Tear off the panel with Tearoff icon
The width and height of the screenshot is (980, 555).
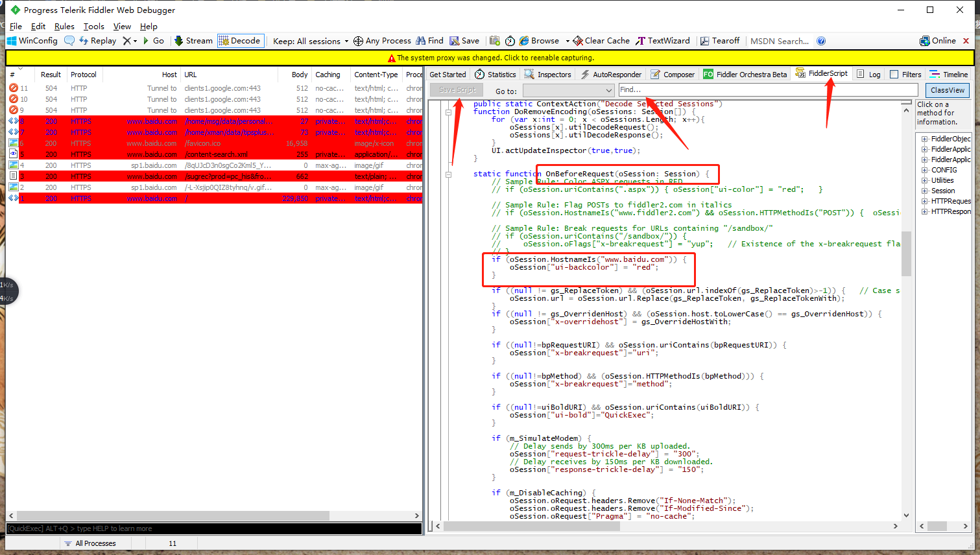click(x=720, y=40)
